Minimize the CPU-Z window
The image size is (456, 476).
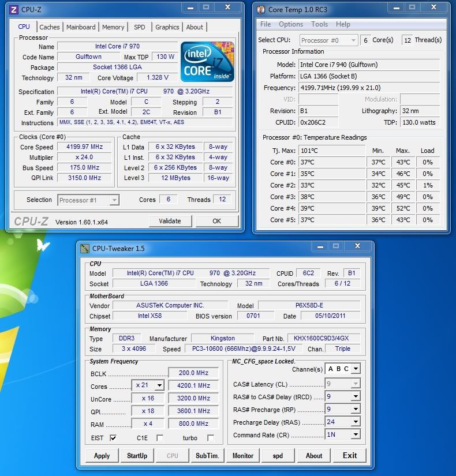click(190, 8)
